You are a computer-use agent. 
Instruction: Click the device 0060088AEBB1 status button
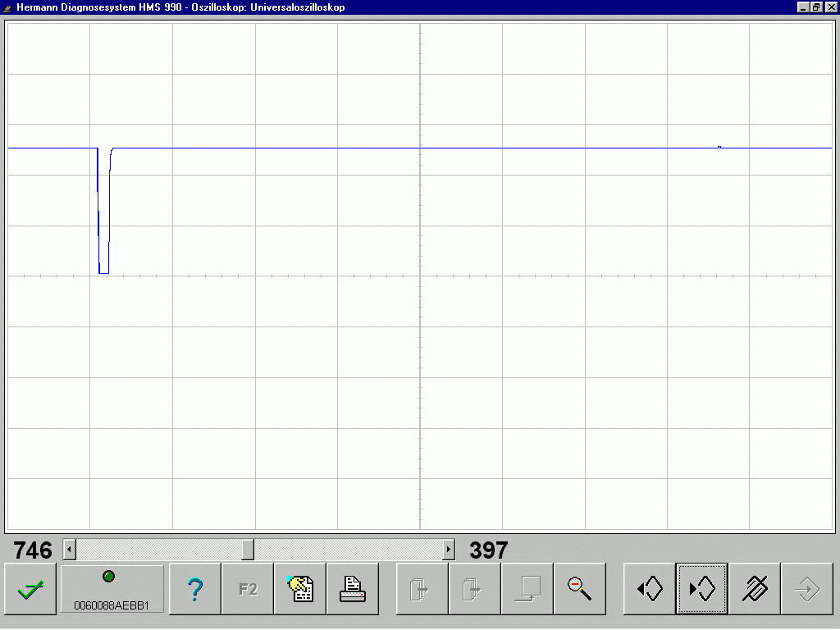[112, 589]
